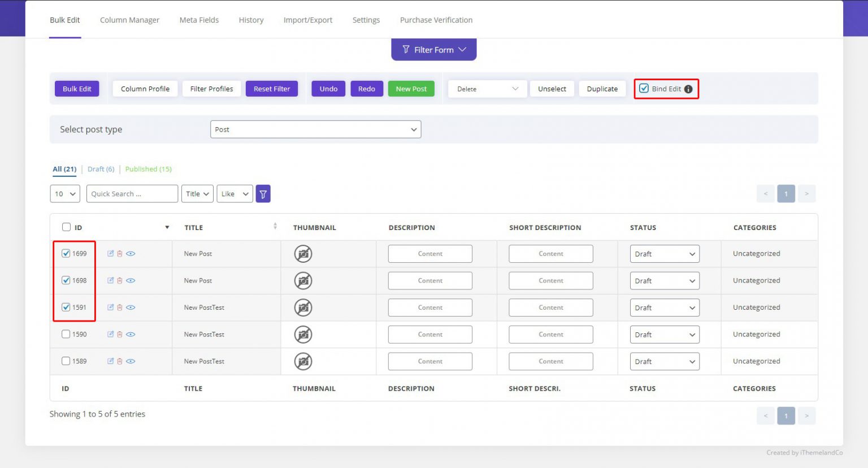Click the New Post button
Viewport: 868px width, 468px height.
(411, 88)
